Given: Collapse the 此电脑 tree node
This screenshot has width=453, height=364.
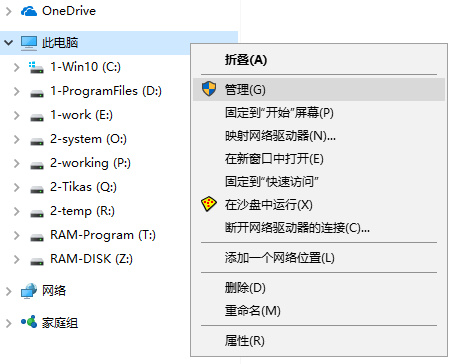Looking at the screenshot, I should coord(8,43).
